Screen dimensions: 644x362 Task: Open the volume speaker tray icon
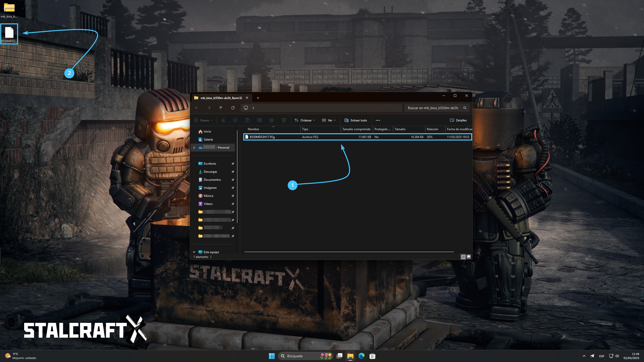pos(617,356)
